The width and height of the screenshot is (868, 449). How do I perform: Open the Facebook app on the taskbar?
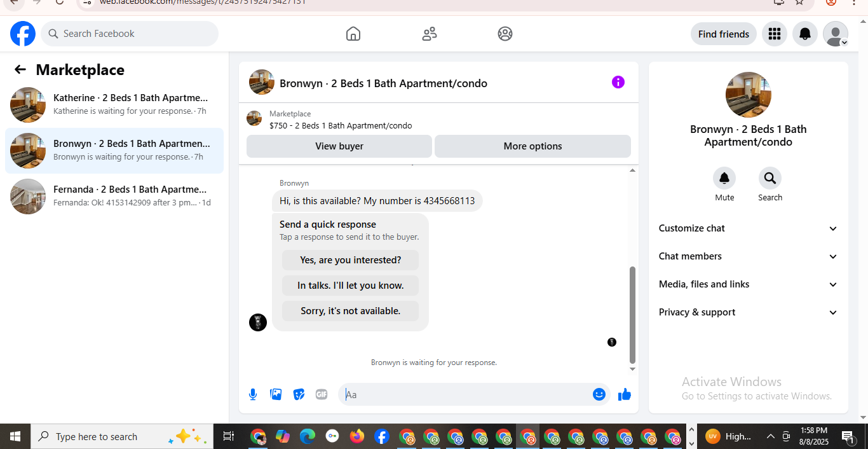382,436
